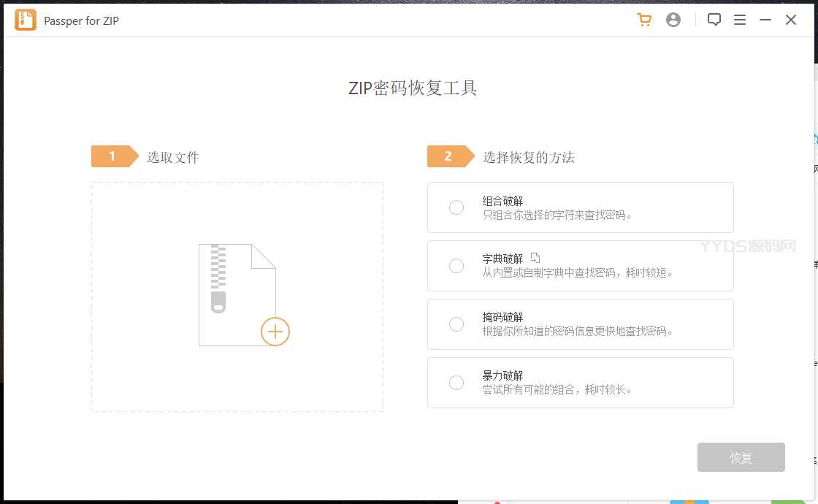
Task: Select the 组合破解 radio button
Action: pos(456,207)
